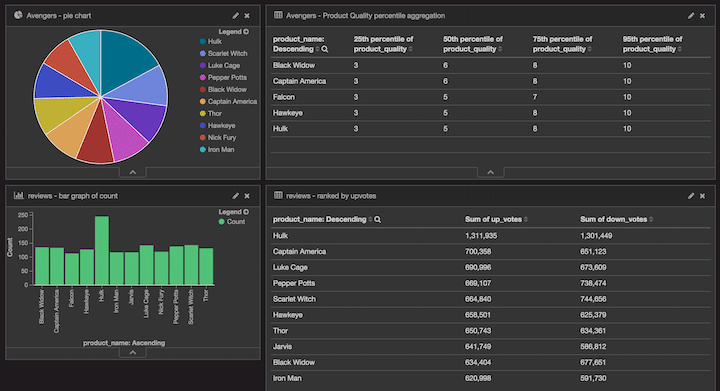Sort by 50th percentile of product_quality
The width and height of the screenshot is (720, 391).
click(x=472, y=44)
